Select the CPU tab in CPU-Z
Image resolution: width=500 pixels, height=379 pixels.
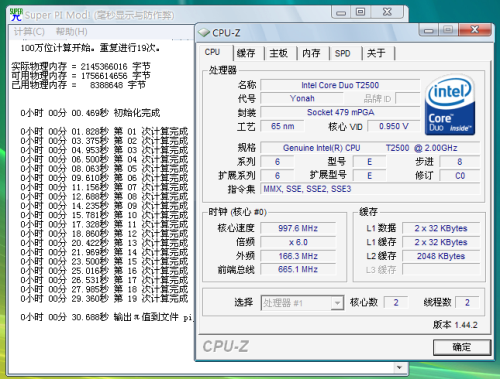tap(212, 52)
